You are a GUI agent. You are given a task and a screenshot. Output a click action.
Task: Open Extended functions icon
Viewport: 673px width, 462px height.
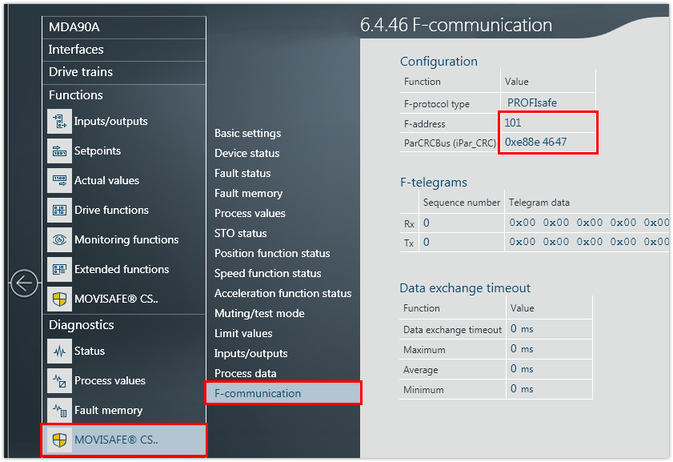(59, 269)
